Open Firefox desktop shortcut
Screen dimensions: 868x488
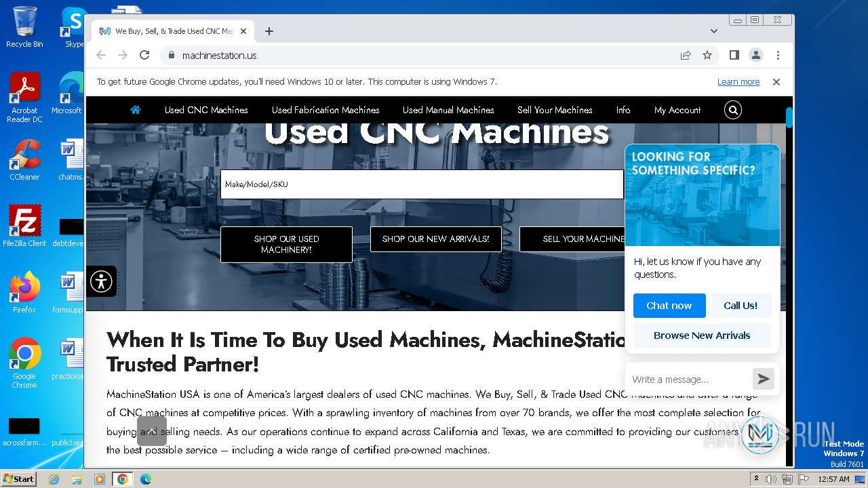24,292
